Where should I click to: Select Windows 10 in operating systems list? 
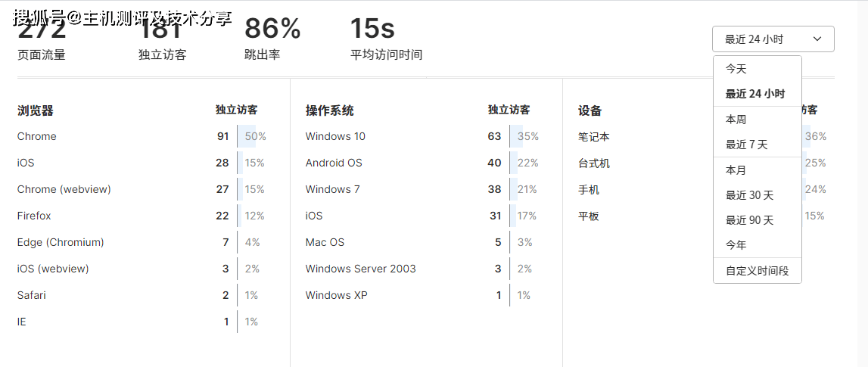click(335, 137)
